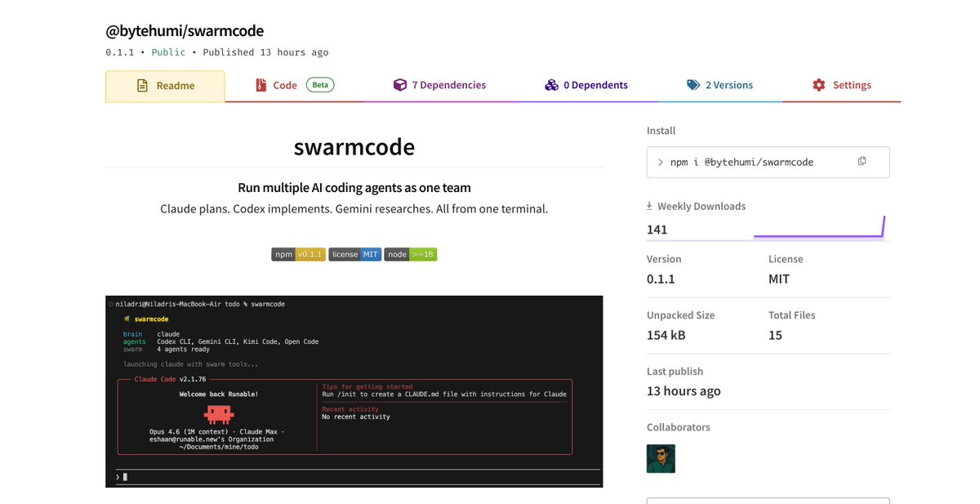
Task: Click the Last publish 13 hours ago value
Action: (684, 390)
